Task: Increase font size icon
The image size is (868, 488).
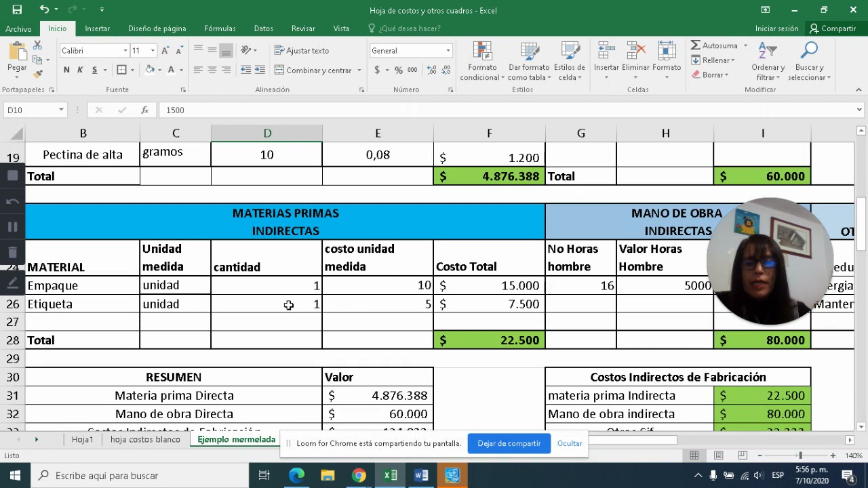Action: [165, 51]
